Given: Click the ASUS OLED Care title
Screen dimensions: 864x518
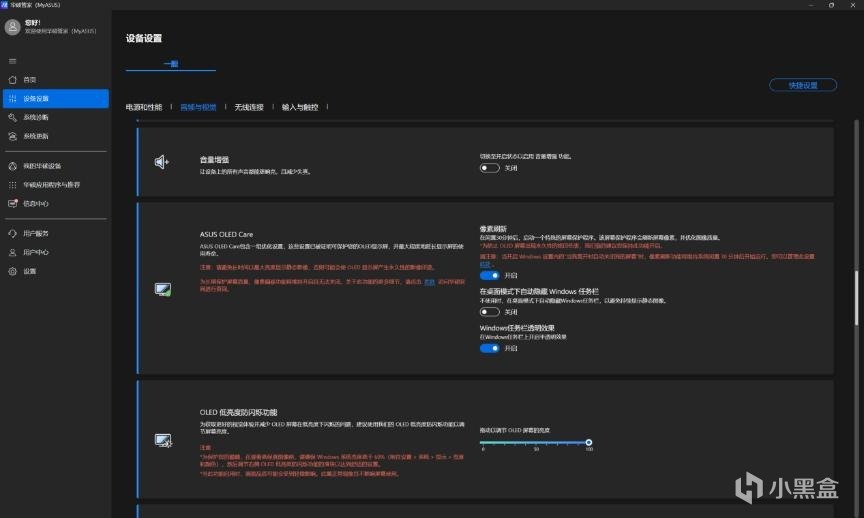Looking at the screenshot, I should point(226,234).
